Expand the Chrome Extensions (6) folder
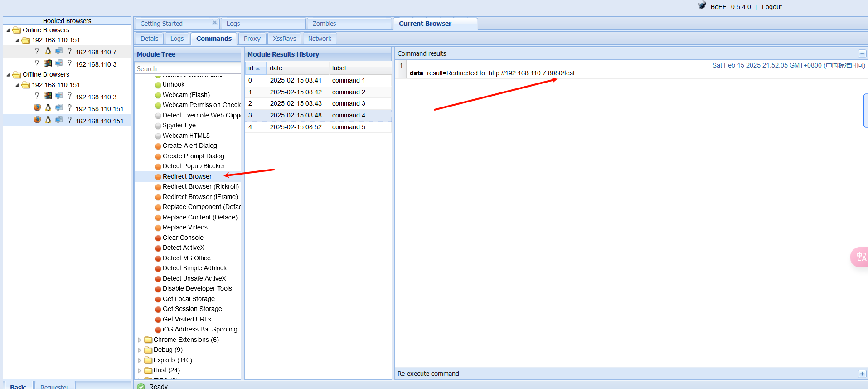This screenshot has width=868, height=389. pyautogui.click(x=139, y=340)
